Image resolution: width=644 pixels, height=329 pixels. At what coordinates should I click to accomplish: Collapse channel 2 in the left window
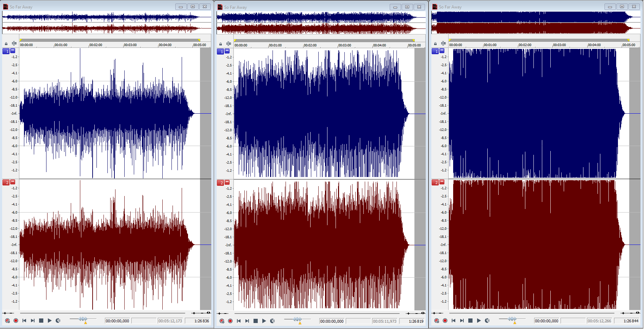point(13,182)
